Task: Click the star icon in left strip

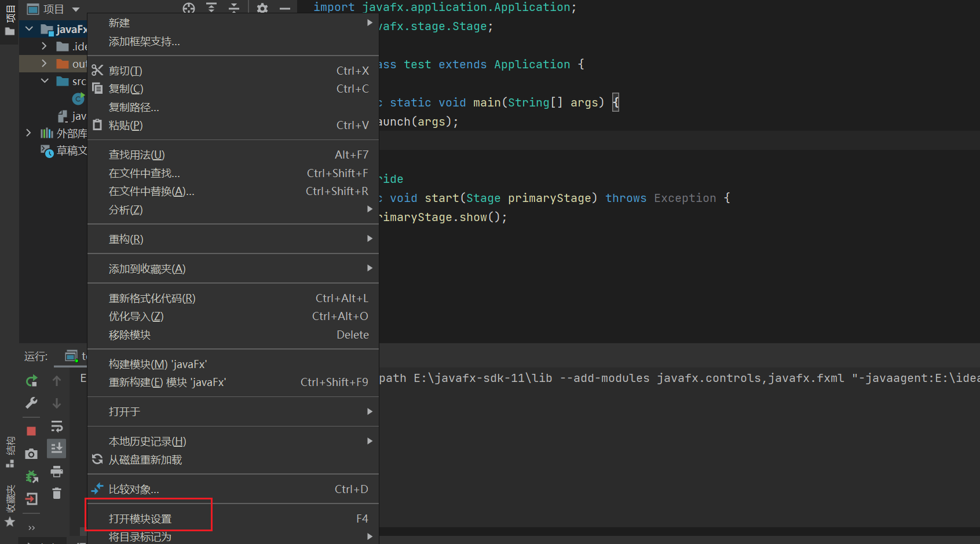Action: click(x=10, y=522)
